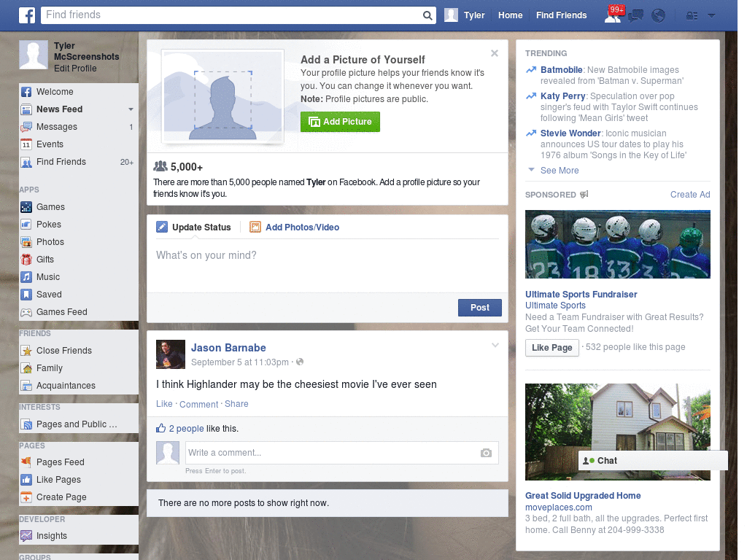Select the Add Photos/Video tab

pos(295,227)
